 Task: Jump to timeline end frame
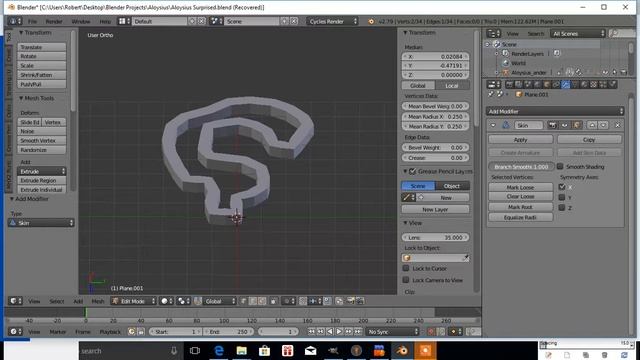tap(358, 332)
